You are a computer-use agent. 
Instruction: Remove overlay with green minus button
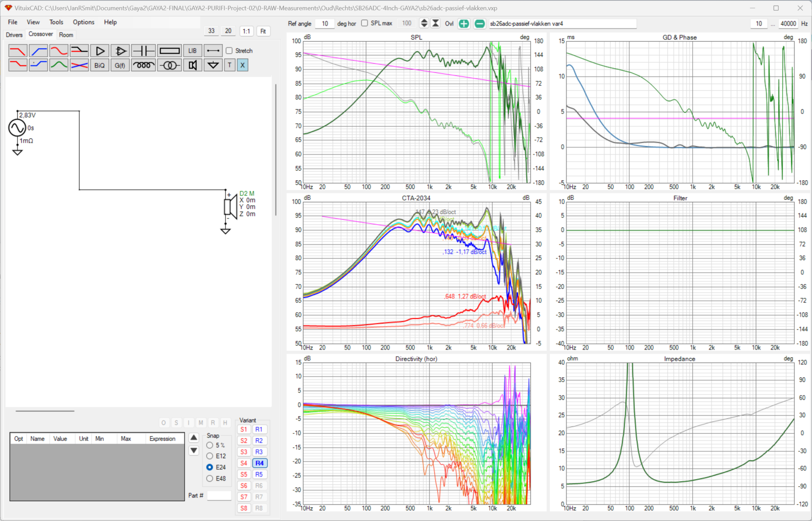point(480,23)
